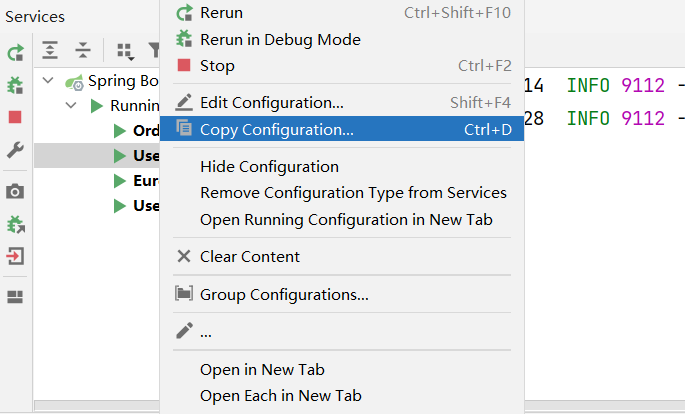The width and height of the screenshot is (685, 414).
Task: Select the Eur running service in the tree
Action: pos(145,181)
